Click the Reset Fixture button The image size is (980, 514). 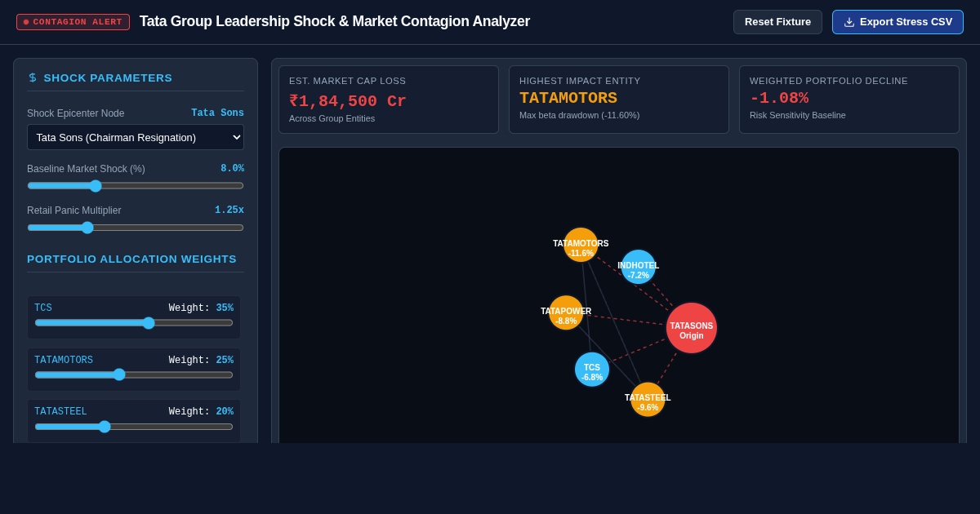[x=777, y=22]
